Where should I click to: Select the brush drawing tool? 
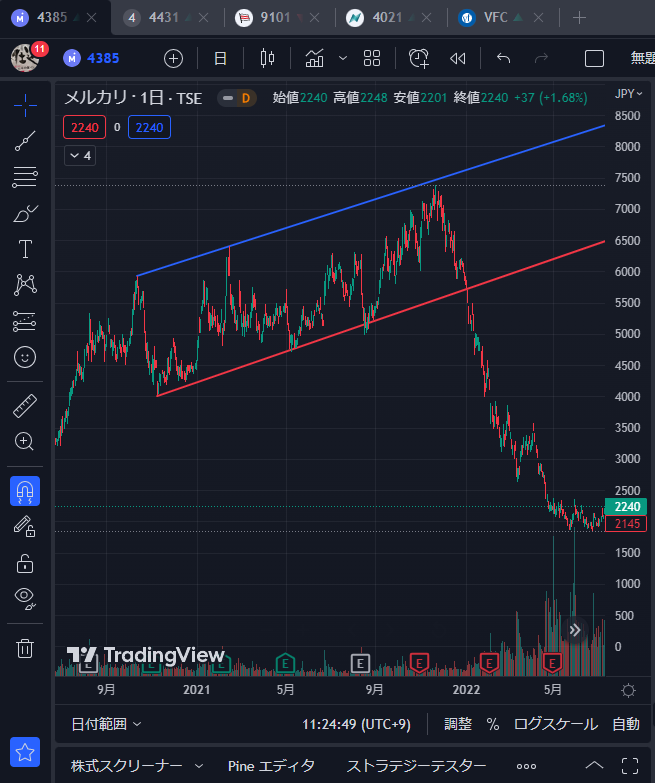tap(25, 213)
